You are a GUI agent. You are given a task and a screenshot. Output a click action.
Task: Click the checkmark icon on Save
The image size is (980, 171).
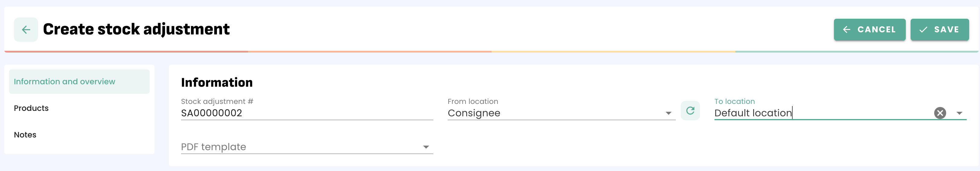(923, 30)
